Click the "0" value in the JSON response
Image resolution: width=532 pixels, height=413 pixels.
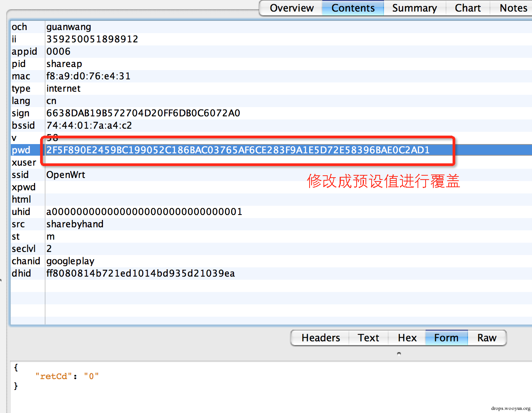tap(91, 376)
